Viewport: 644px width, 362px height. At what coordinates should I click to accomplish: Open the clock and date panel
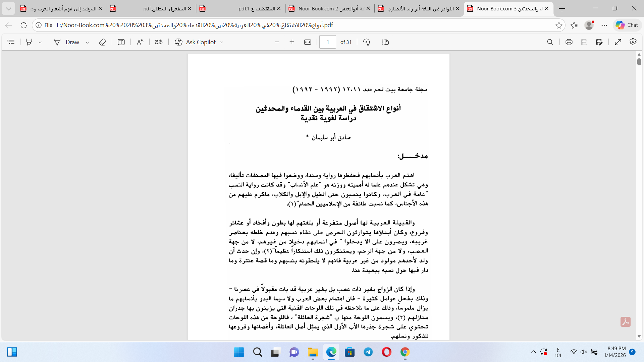(x=615, y=352)
